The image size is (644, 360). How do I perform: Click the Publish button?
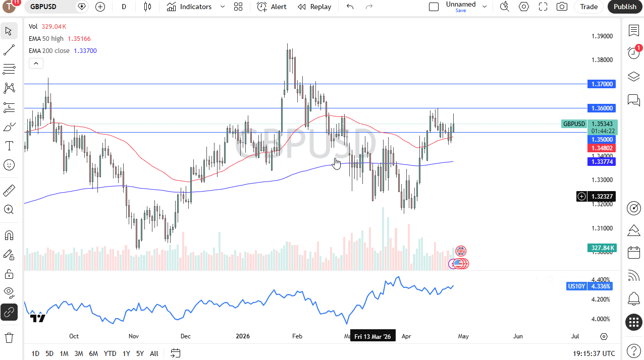(625, 7)
